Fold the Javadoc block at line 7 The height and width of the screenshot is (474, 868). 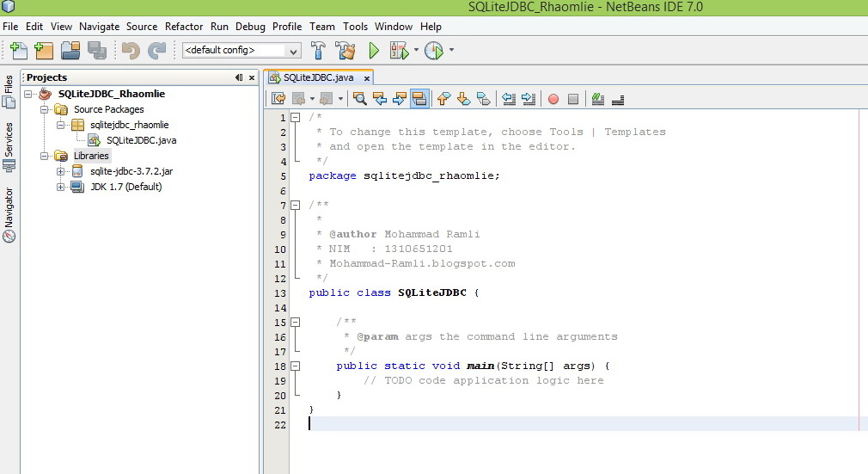tap(296, 205)
